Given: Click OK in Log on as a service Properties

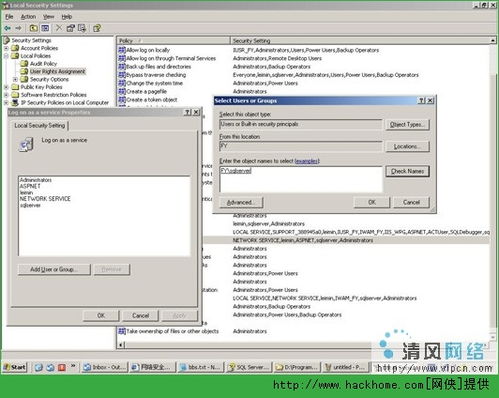Looking at the screenshot, I should coord(101,315).
